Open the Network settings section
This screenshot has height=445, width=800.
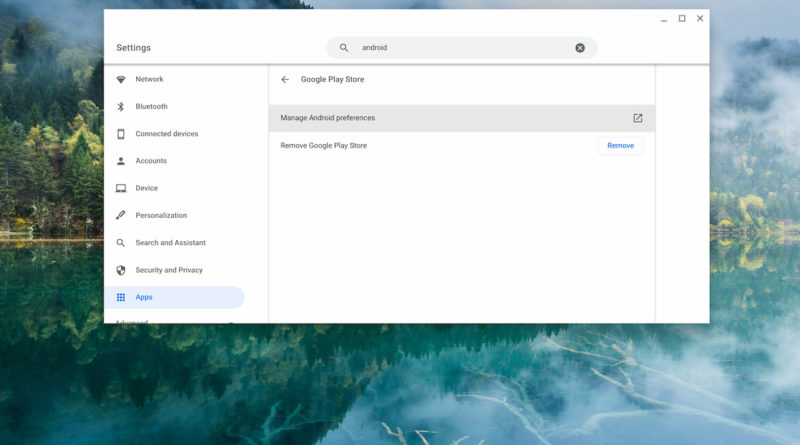tap(149, 79)
